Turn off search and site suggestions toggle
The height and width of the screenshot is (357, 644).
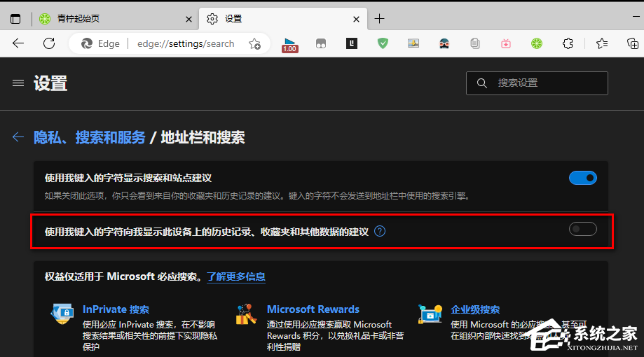tap(583, 178)
